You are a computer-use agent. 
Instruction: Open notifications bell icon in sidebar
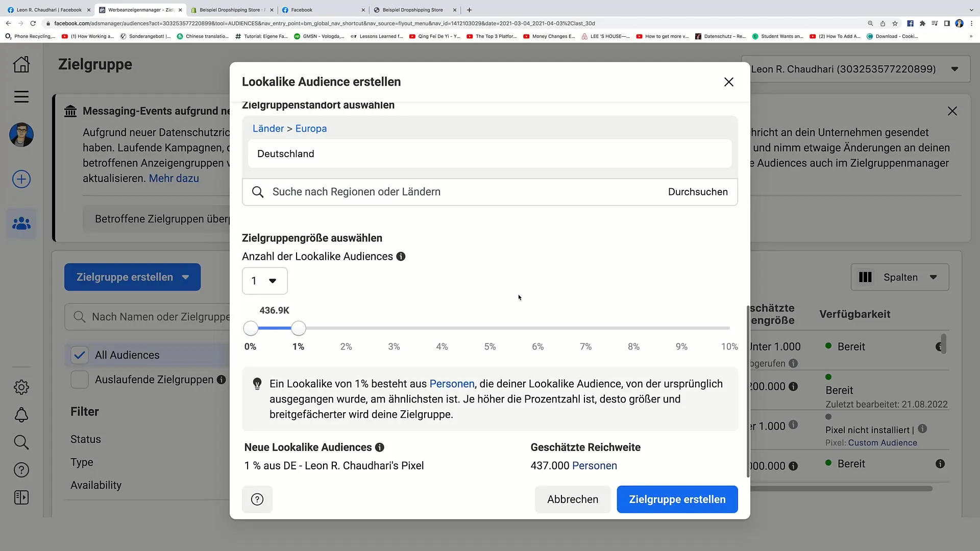pyautogui.click(x=21, y=415)
